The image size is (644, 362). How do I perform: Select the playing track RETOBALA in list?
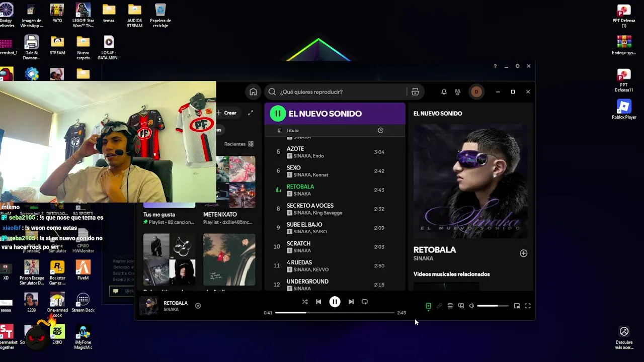point(335,190)
